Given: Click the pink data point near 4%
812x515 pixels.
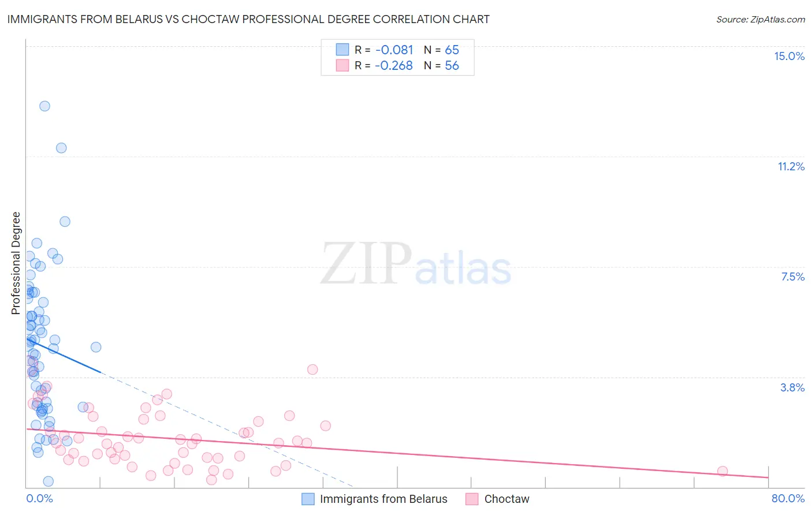Looking at the screenshot, I should coord(312,370).
